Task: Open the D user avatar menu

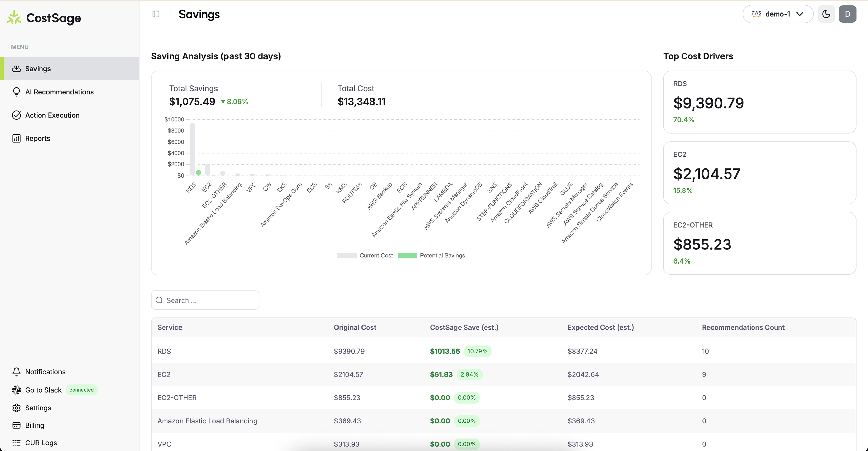Action: coord(847,14)
